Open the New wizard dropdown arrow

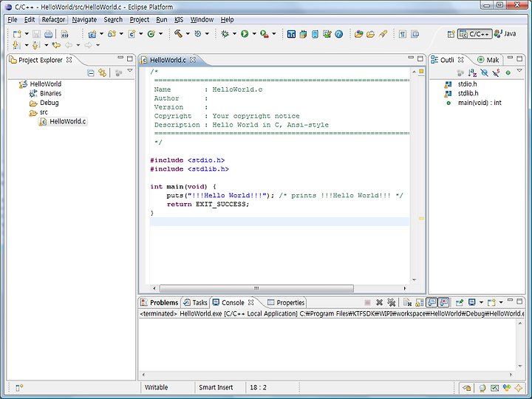click(x=27, y=34)
